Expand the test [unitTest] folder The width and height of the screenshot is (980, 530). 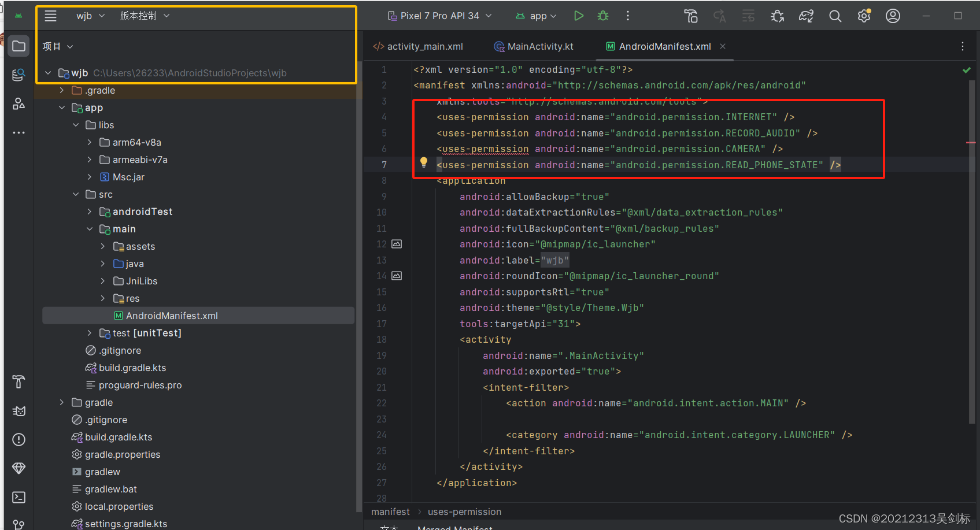point(90,333)
